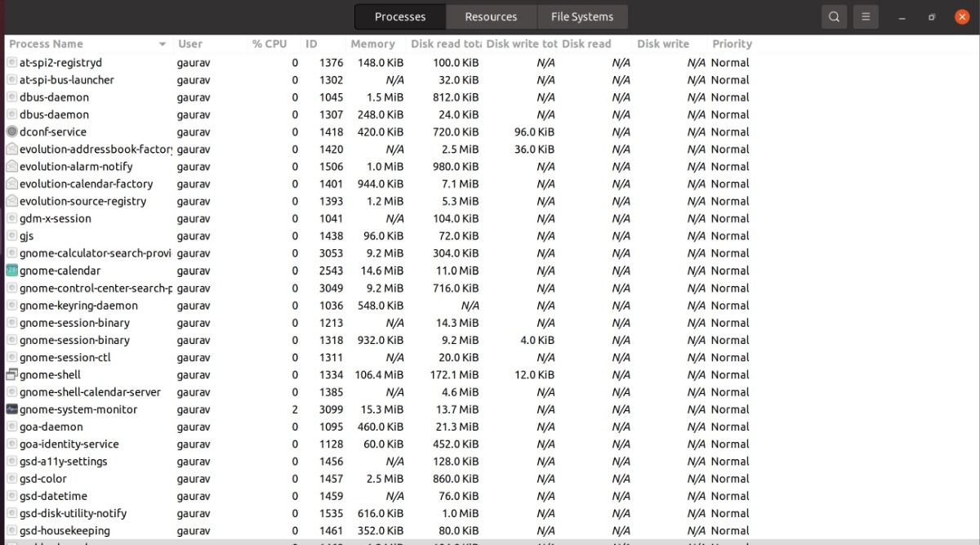Click the goa-daemon process icon
This screenshot has width=980, height=545.
pos(11,427)
